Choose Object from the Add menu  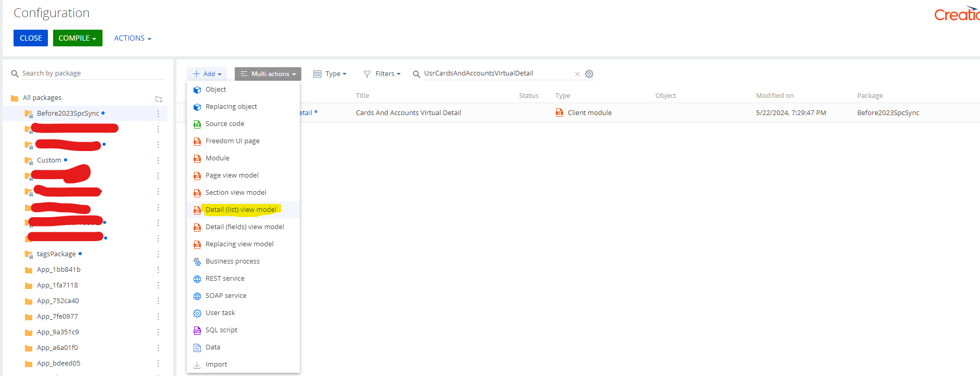(x=243, y=90)
